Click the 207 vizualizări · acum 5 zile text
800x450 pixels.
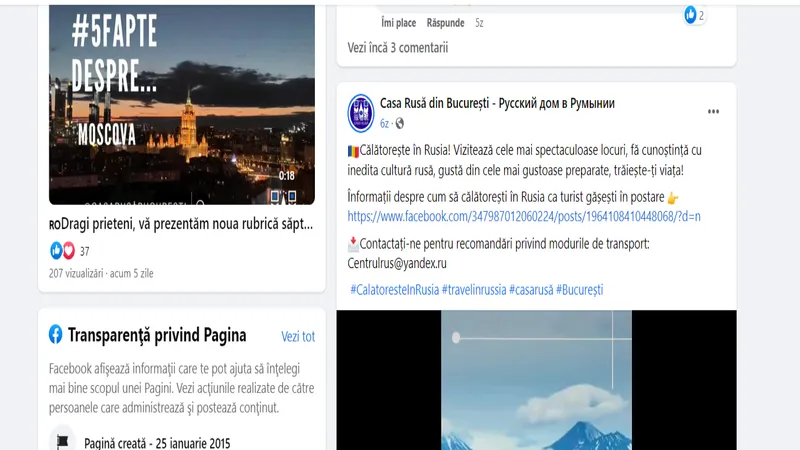pos(101,273)
